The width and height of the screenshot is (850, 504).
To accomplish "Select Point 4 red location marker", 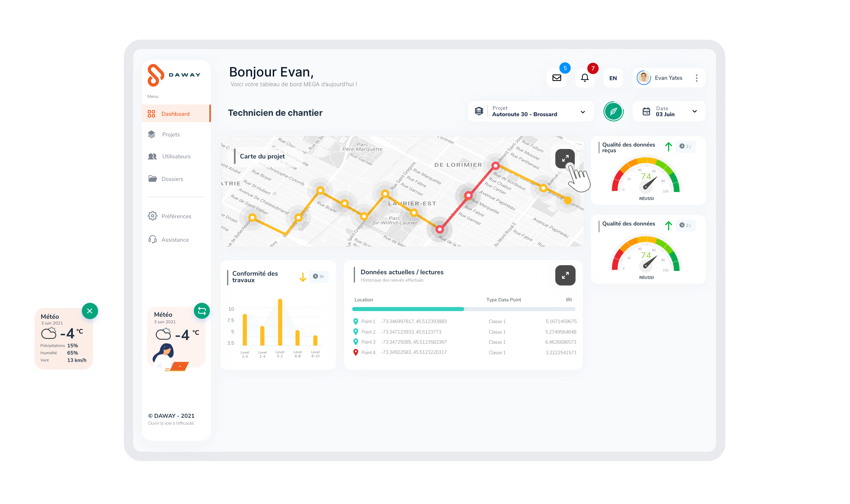I will tap(356, 352).
